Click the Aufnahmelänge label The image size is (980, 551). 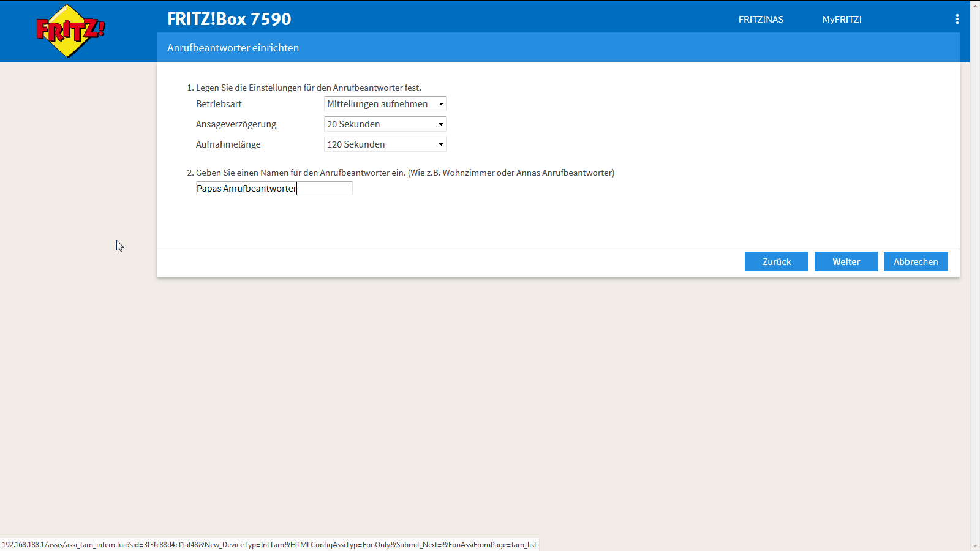point(228,144)
